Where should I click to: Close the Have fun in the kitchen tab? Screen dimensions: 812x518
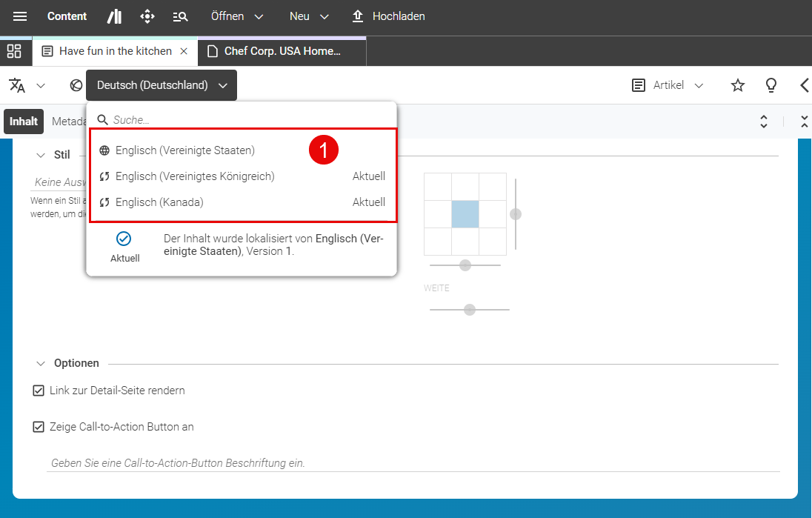pos(183,51)
